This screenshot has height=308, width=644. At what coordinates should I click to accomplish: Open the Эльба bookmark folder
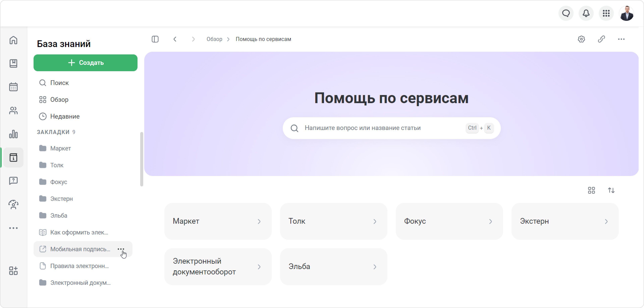83,215
